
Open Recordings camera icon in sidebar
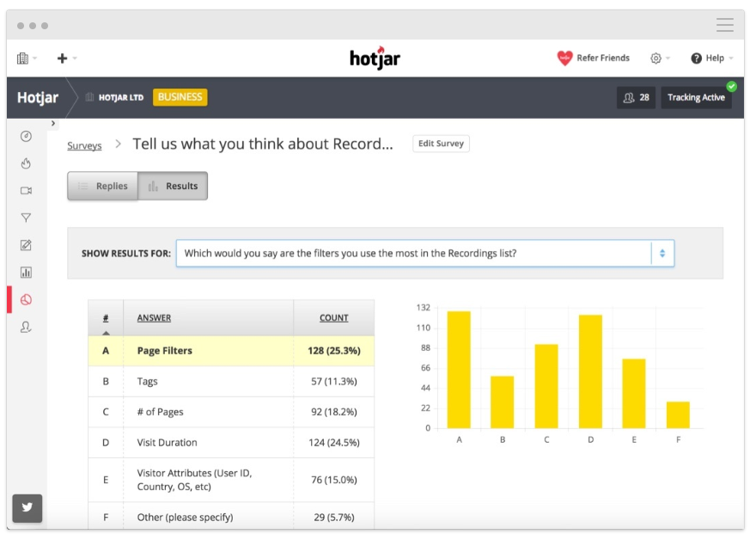click(26, 191)
